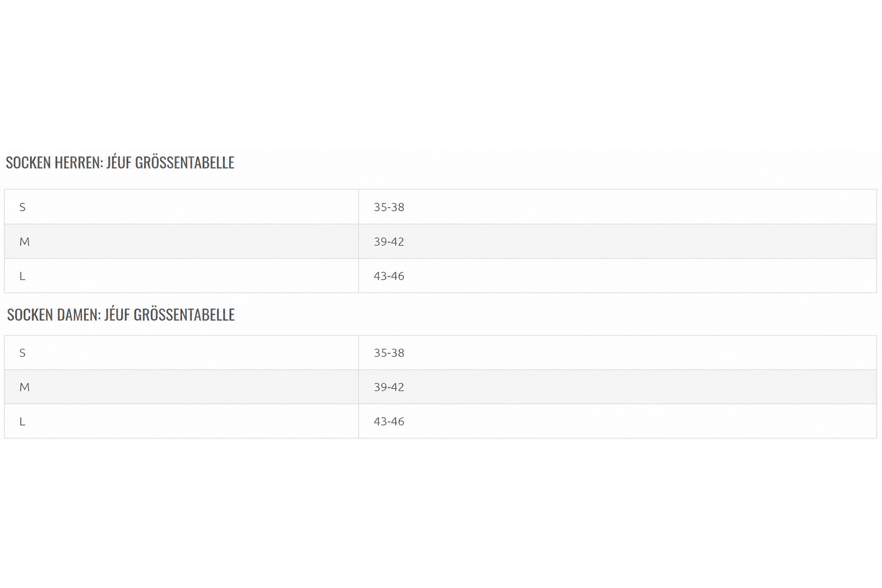The width and height of the screenshot is (882, 588).
Task: Select size S in Herren table
Action: click(x=23, y=207)
